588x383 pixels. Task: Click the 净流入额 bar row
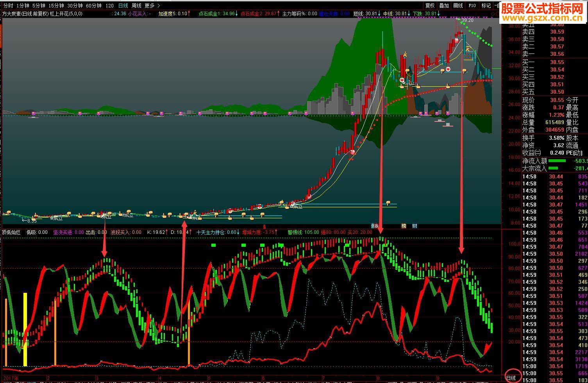tap(555, 160)
